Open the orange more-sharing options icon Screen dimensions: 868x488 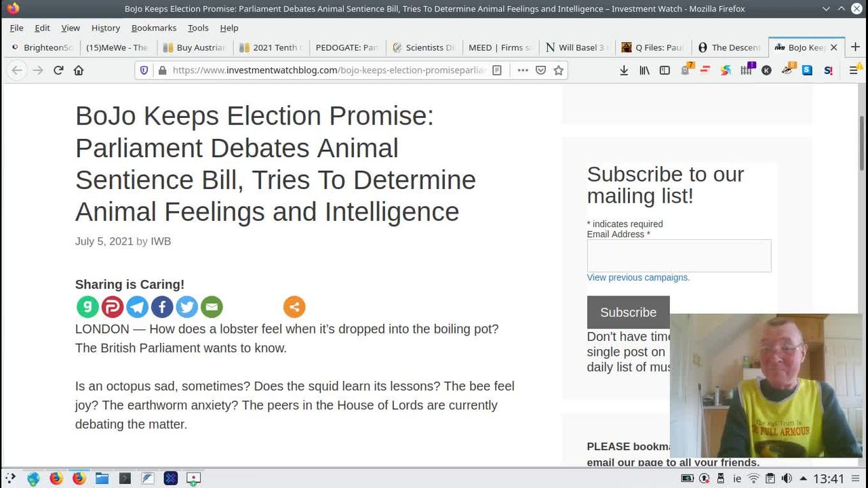(294, 307)
